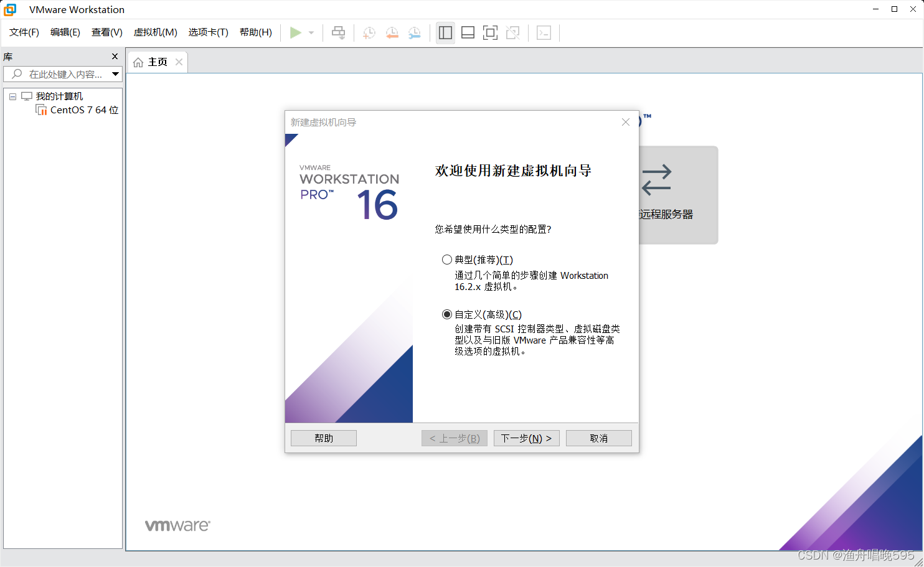924x567 pixels.
Task: Close the New Virtual Machine Wizard dialog
Action: click(x=626, y=122)
